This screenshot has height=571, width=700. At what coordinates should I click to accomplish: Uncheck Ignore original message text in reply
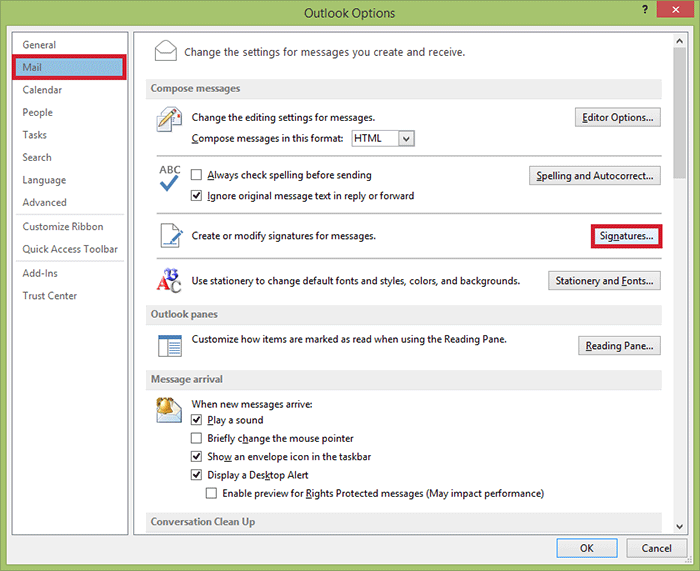point(196,196)
